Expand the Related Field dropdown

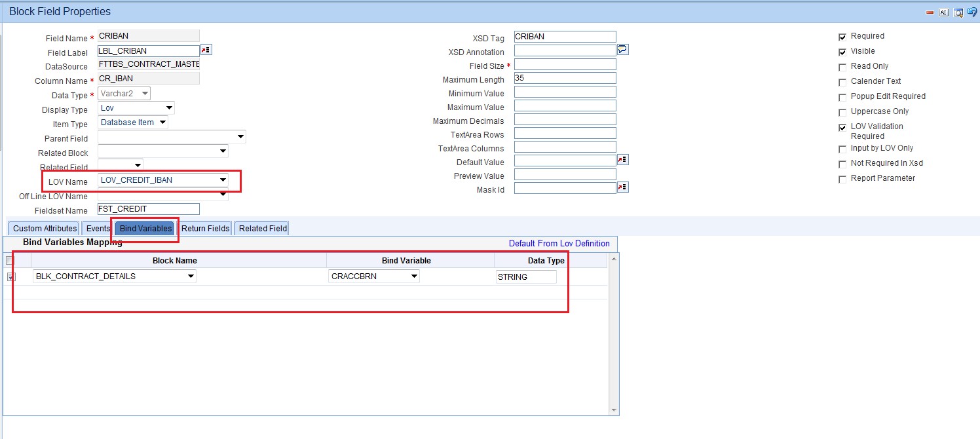(x=120, y=165)
